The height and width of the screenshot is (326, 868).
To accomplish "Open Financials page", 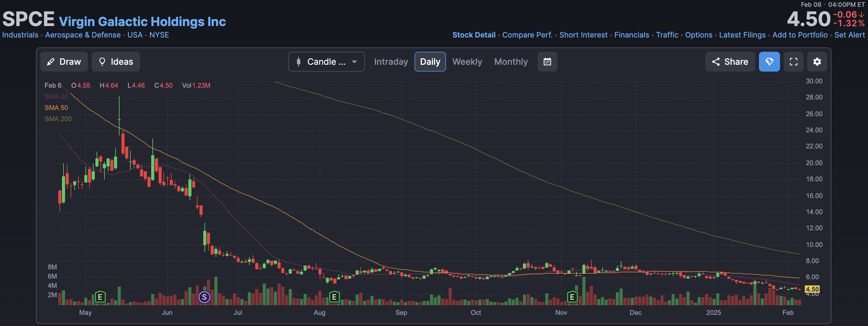I will coord(631,35).
